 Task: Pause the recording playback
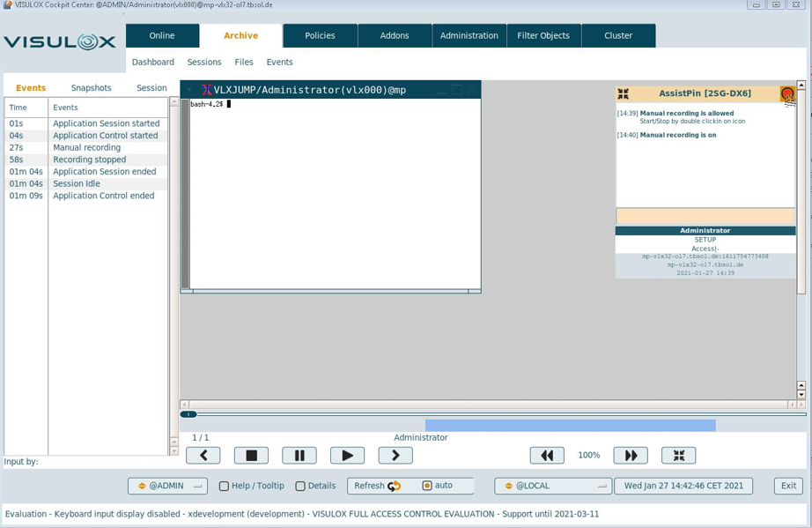299,455
